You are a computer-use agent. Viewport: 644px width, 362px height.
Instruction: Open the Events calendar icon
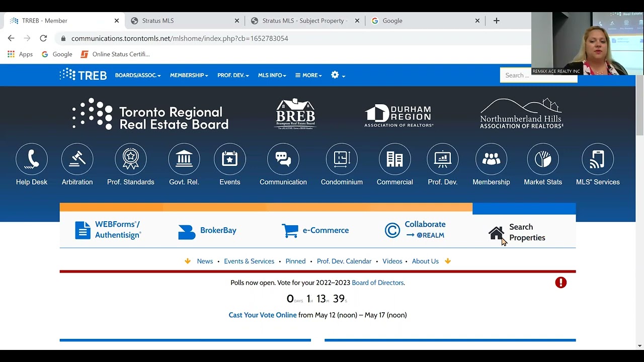[230, 159]
